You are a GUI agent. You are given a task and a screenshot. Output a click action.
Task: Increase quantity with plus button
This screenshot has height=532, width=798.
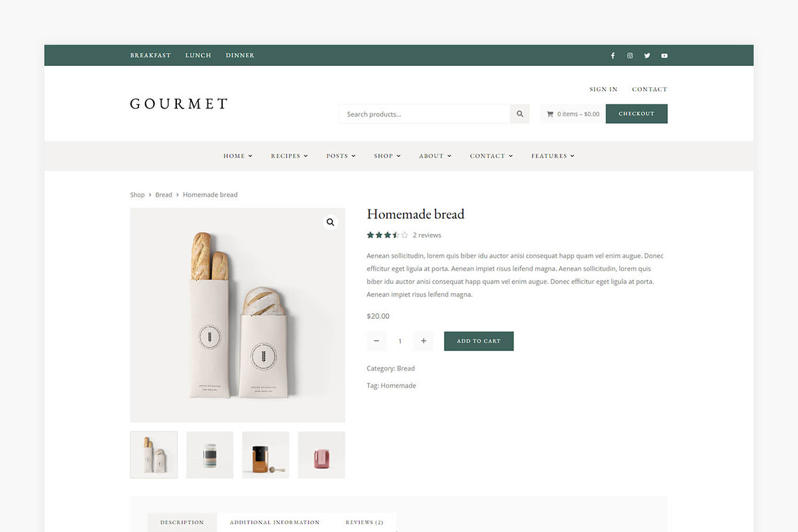[424, 341]
